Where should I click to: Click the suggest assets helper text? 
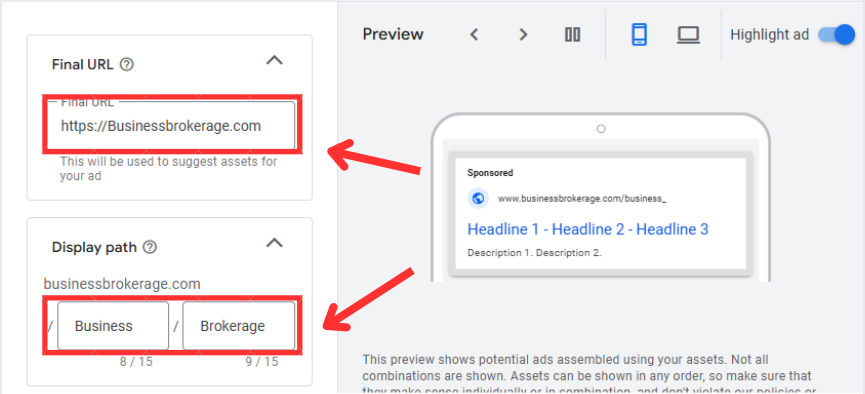click(168, 169)
